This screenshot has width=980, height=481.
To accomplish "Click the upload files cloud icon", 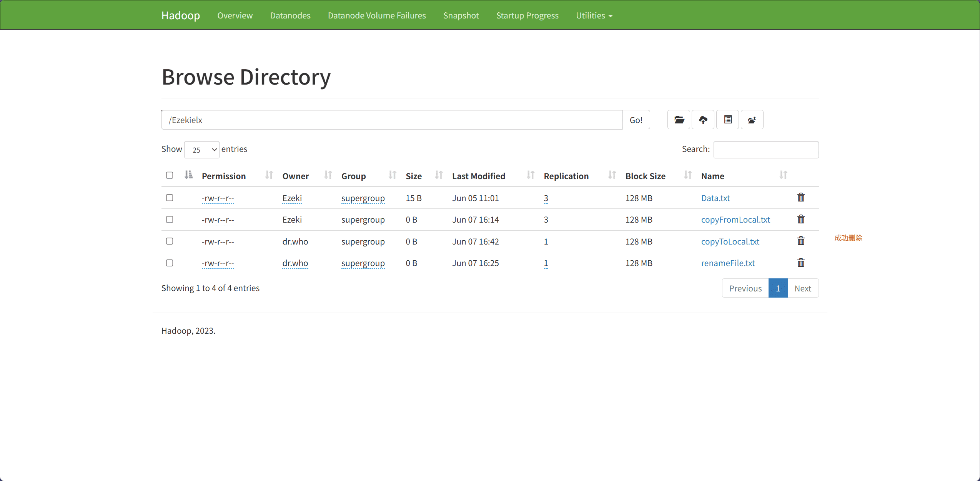I will (703, 120).
